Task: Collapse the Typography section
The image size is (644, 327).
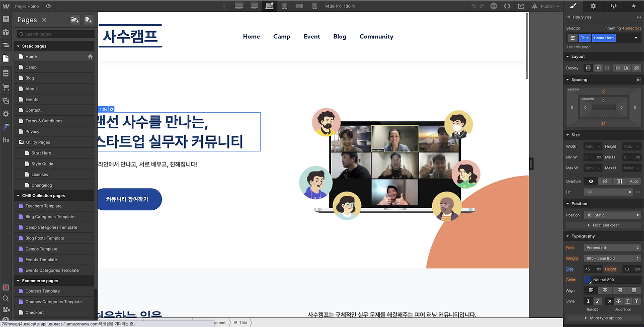Action: pyautogui.click(x=583, y=236)
